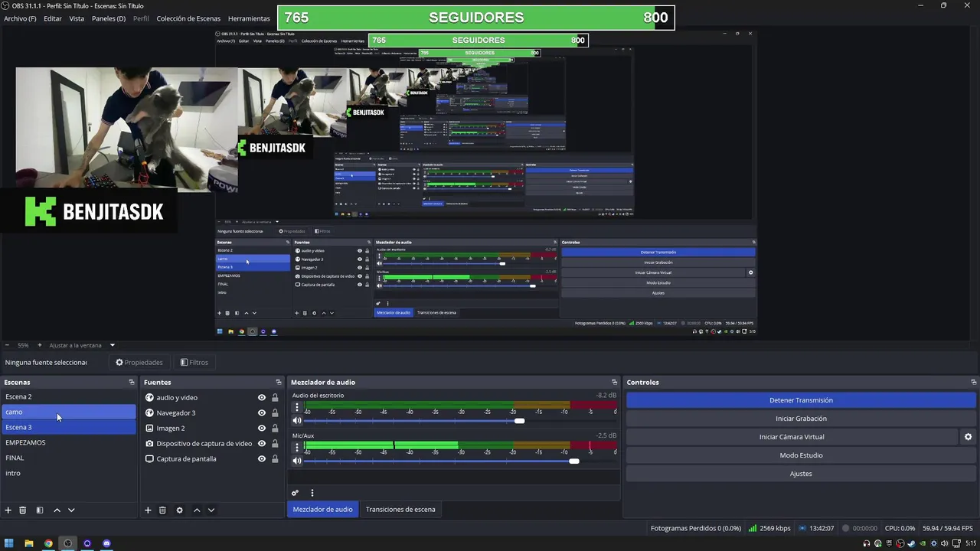
Task: Select the intro scene
Action: click(x=68, y=473)
